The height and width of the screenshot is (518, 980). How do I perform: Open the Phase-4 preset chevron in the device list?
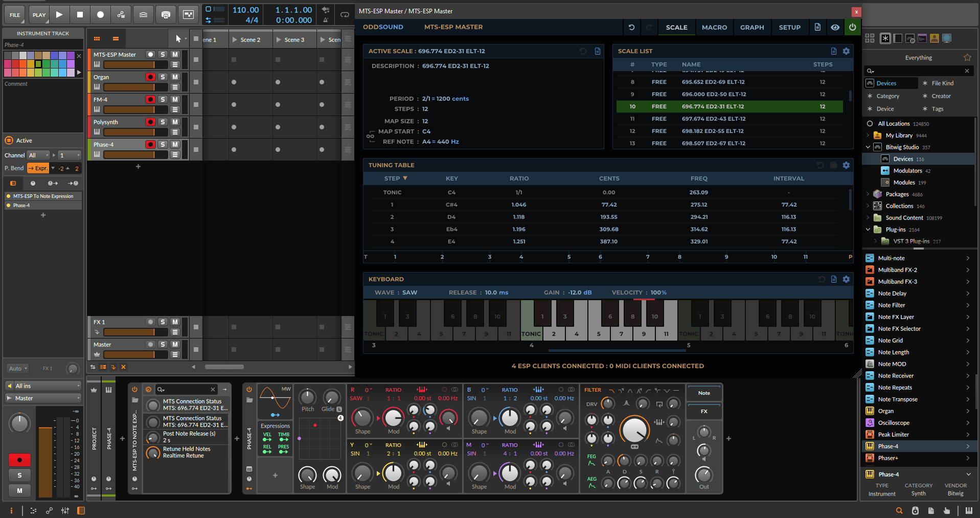pyautogui.click(x=968, y=446)
